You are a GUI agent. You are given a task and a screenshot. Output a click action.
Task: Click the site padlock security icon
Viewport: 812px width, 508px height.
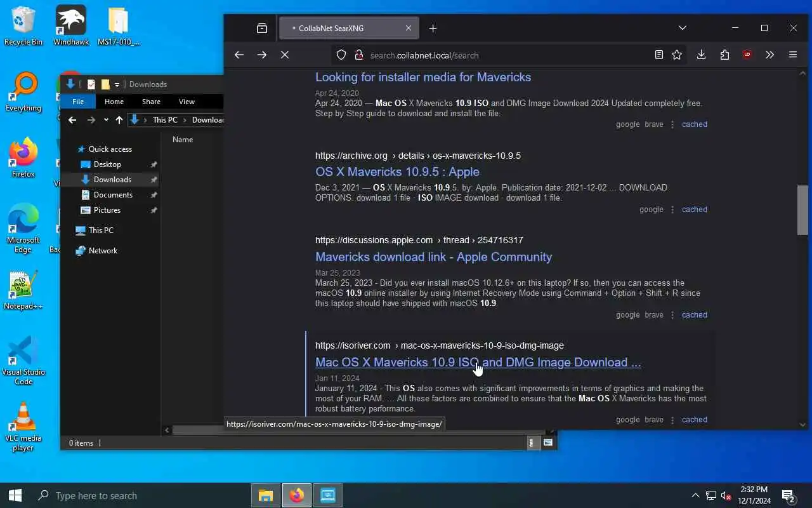(358, 55)
